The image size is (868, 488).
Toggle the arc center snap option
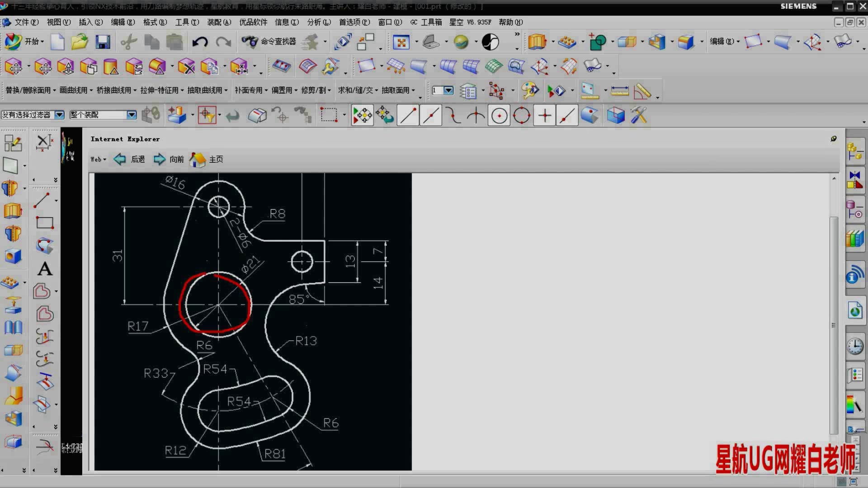pos(499,116)
